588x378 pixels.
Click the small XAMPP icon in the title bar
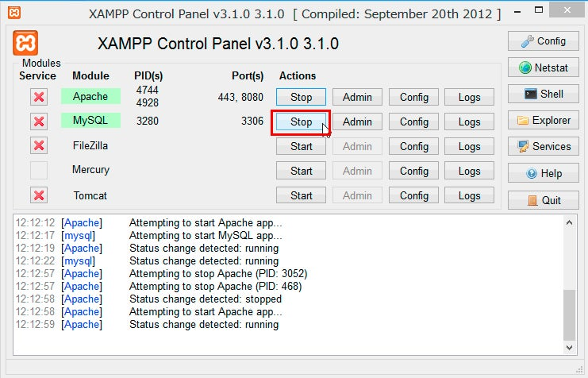[14, 13]
